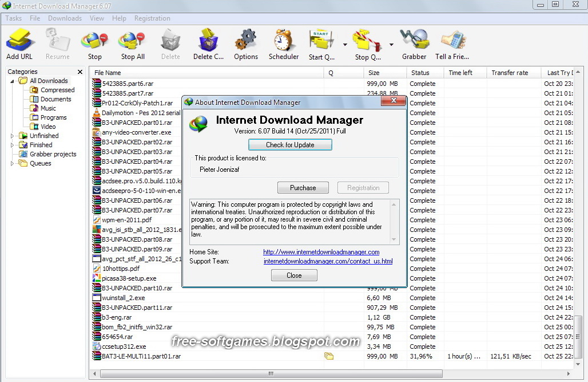Image resolution: width=588 pixels, height=382 pixels.
Task: Click the queue icon on BAT3-LE-MULTi11 row
Action: click(x=329, y=356)
